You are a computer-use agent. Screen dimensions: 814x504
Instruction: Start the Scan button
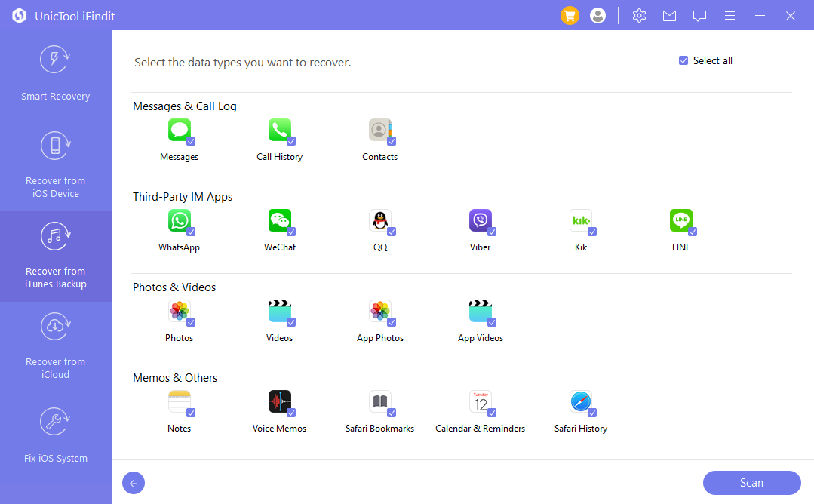coord(751,483)
